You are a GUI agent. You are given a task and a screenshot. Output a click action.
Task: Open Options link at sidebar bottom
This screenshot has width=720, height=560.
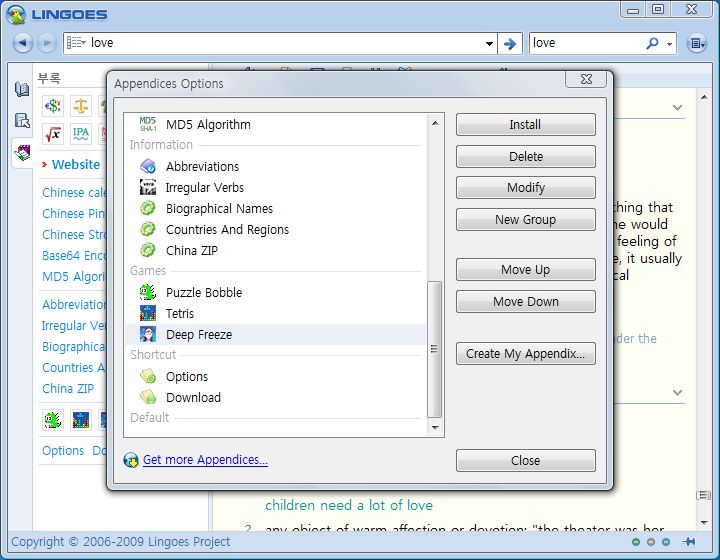[x=63, y=451]
